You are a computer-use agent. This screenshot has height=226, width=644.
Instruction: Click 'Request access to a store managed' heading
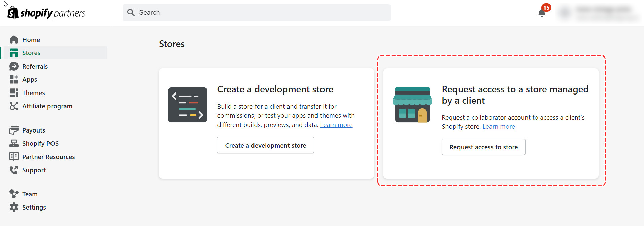(515, 95)
